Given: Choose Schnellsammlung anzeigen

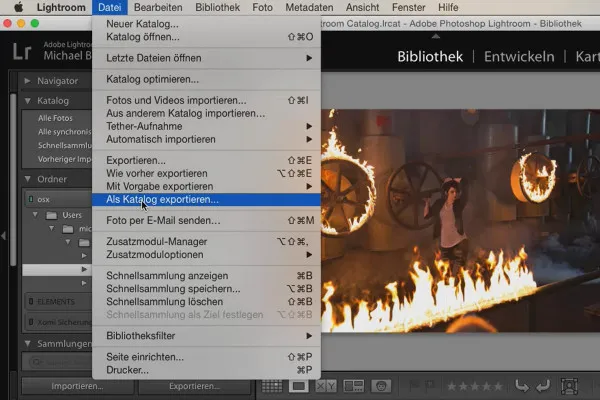Looking at the screenshot, I should click(206, 276).
